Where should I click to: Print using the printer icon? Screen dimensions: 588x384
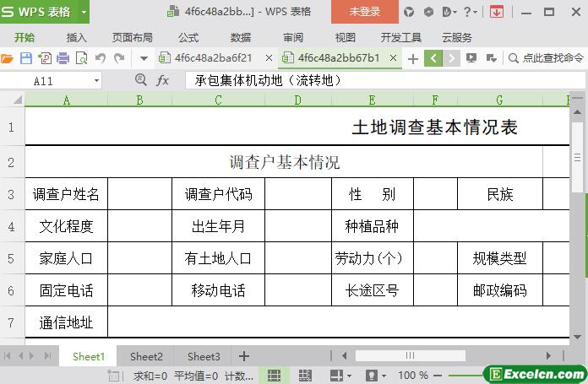click(63, 58)
